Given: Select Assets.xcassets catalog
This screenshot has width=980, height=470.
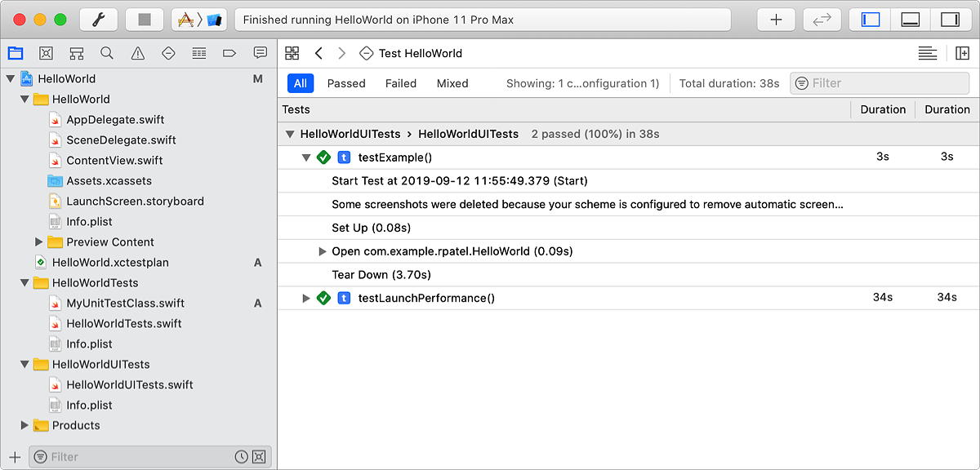Looking at the screenshot, I should click(x=109, y=181).
